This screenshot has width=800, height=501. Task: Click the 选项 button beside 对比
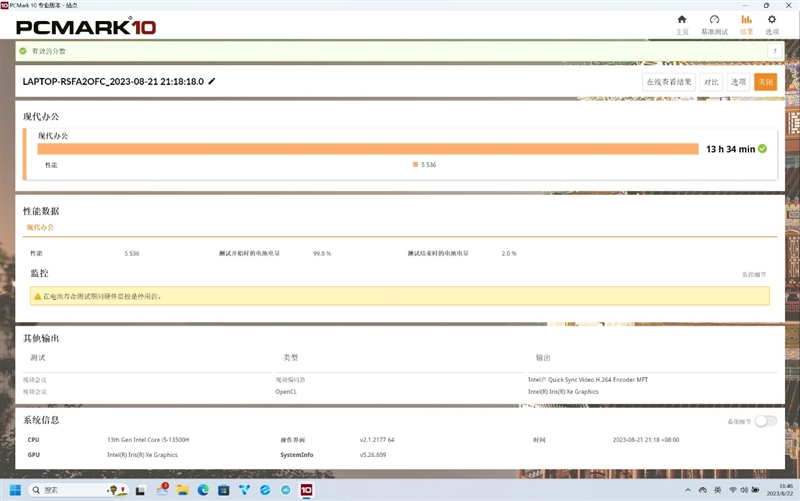[738, 82]
